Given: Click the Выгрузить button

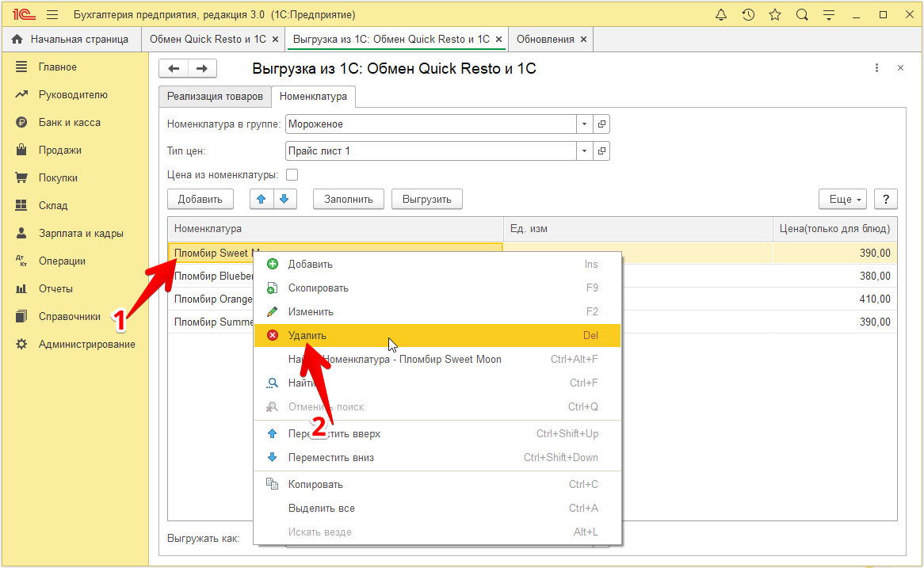Looking at the screenshot, I should point(426,199).
